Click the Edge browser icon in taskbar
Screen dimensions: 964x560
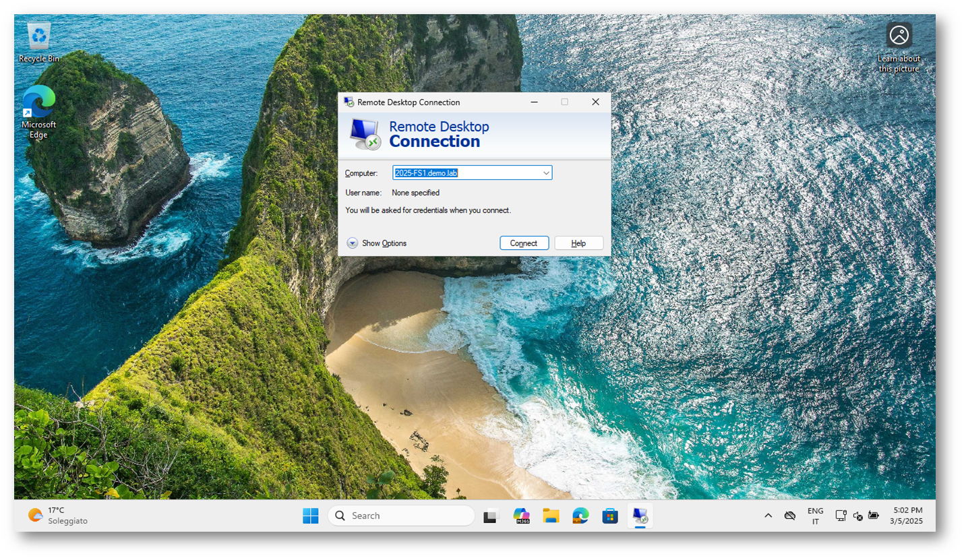coord(580,516)
